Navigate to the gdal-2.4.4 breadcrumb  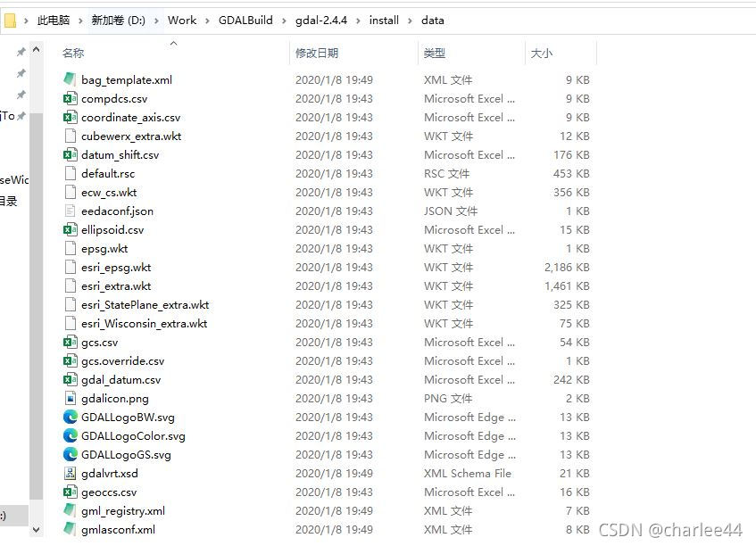click(x=321, y=21)
